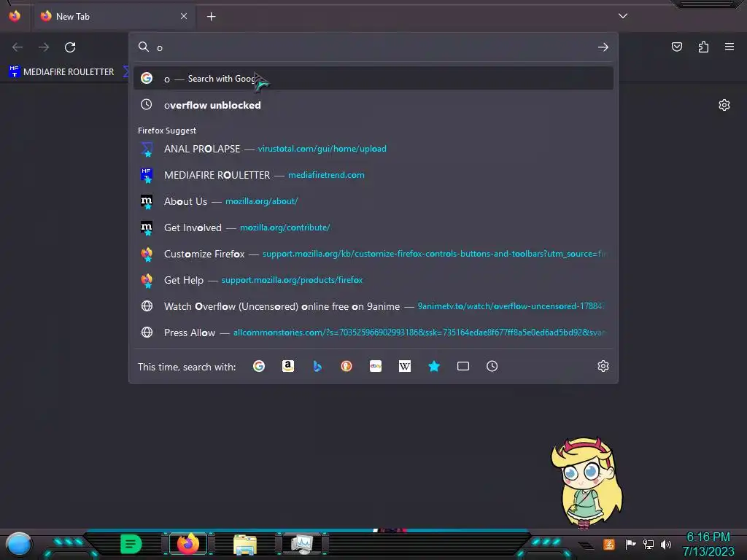Screen dimensions: 747x560
Task: Click orange Java tray icon
Action: 609,544
